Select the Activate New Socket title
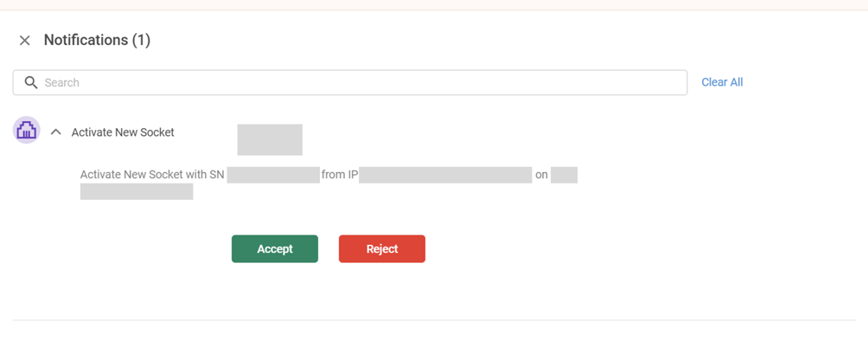Screen dimensions: 868x347 123,132
